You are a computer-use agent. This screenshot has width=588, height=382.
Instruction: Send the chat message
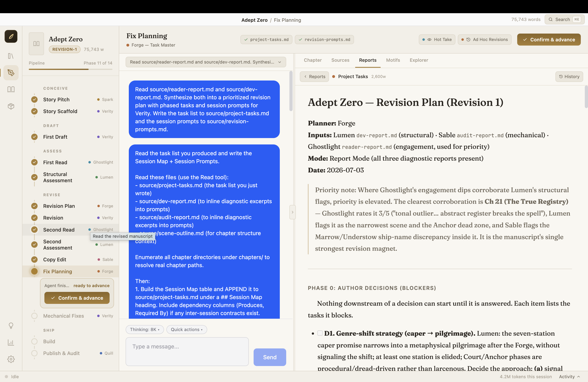270,357
